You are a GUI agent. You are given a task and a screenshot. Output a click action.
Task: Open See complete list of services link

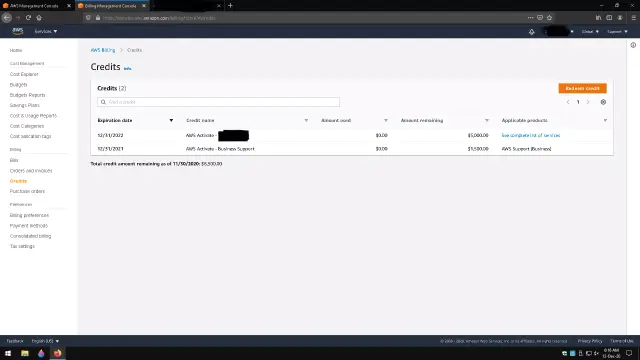click(531, 135)
